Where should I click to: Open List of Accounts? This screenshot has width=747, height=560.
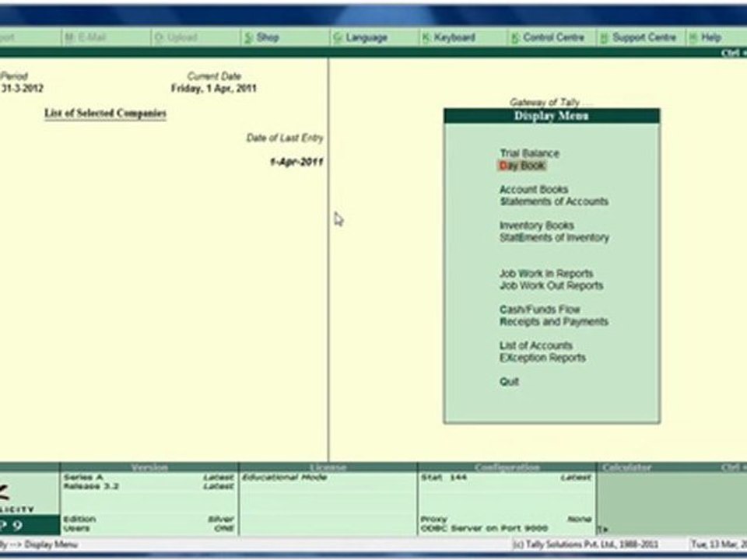pos(535,345)
